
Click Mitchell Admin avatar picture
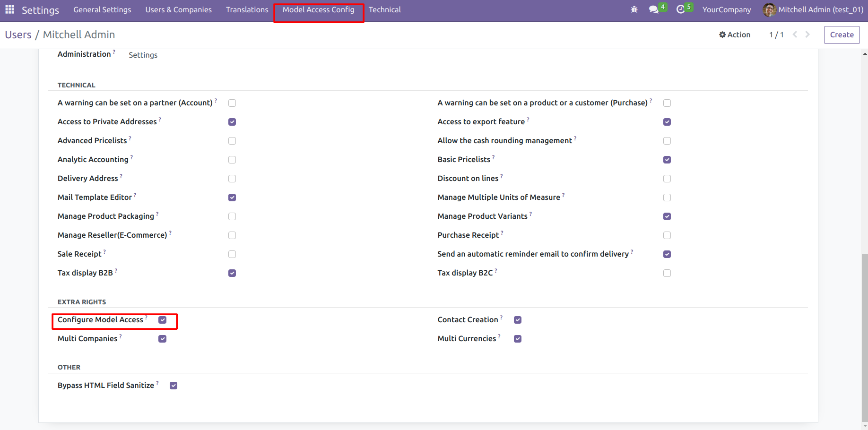coord(769,9)
